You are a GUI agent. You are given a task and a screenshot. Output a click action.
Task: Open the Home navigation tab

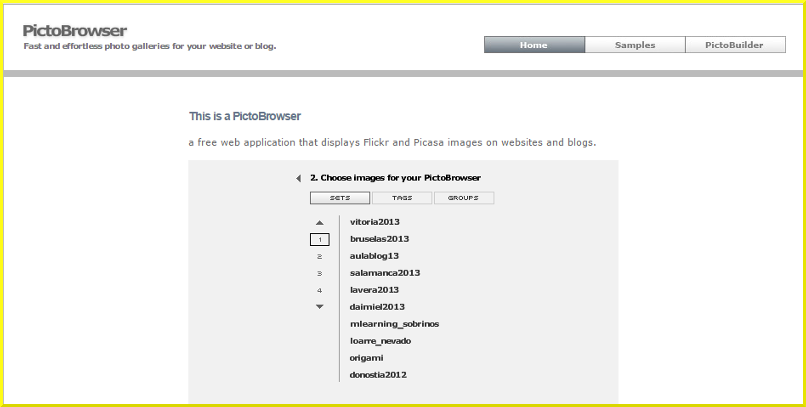pyautogui.click(x=534, y=45)
